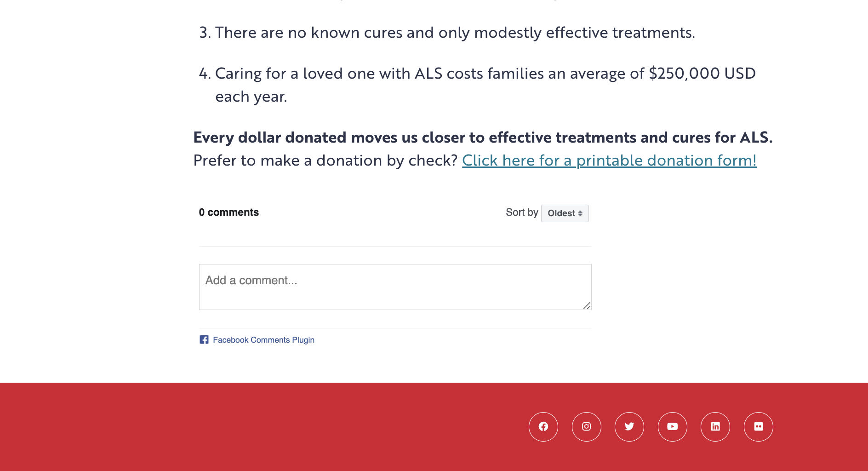
Task: Click into the Add a comment box
Action: pyautogui.click(x=394, y=287)
